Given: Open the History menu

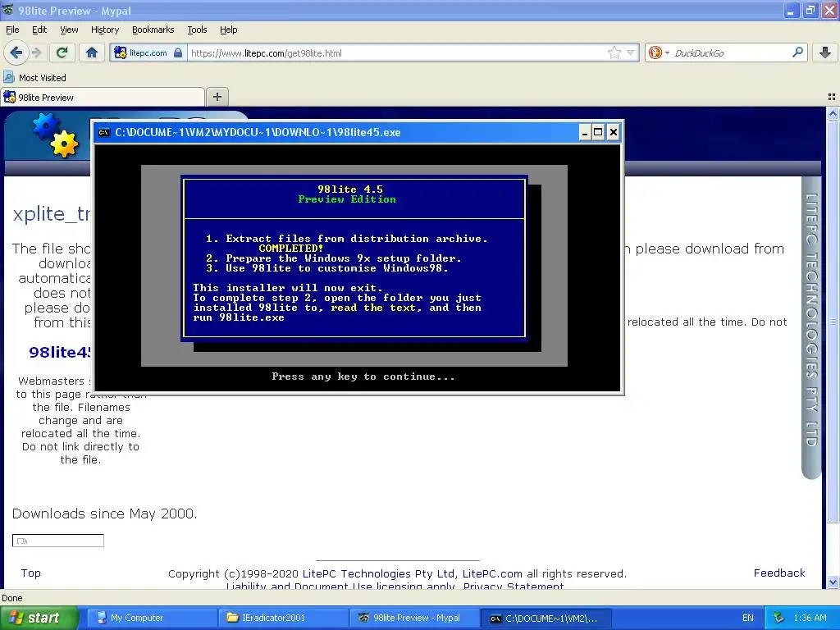Looking at the screenshot, I should (104, 30).
